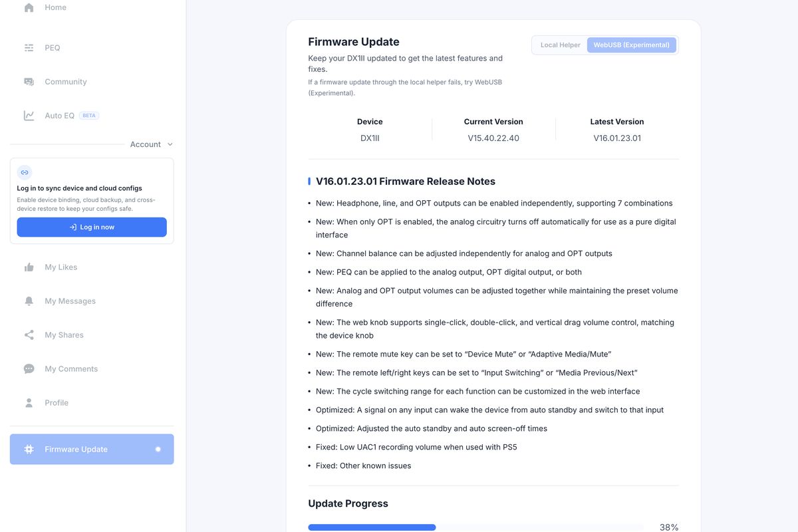Viewport: 798px width, 532px height.
Task: Select WebUSB (Experimental) update mode
Action: (x=631, y=45)
